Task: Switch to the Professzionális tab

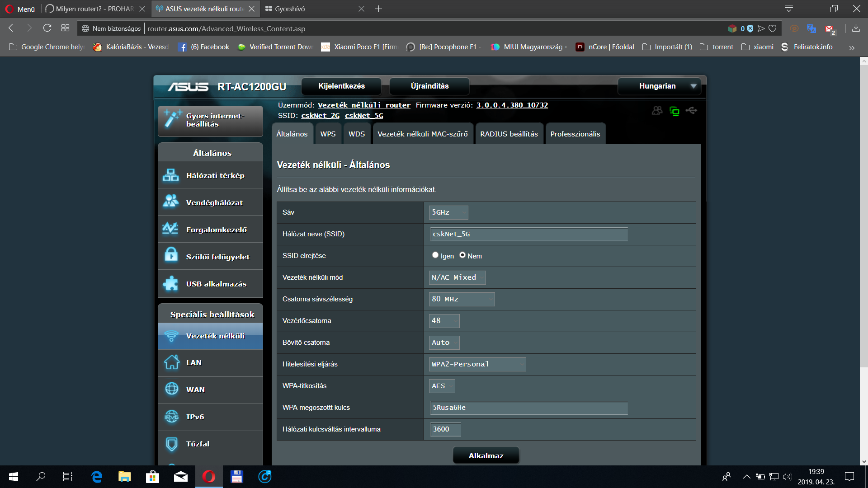Action: click(575, 134)
